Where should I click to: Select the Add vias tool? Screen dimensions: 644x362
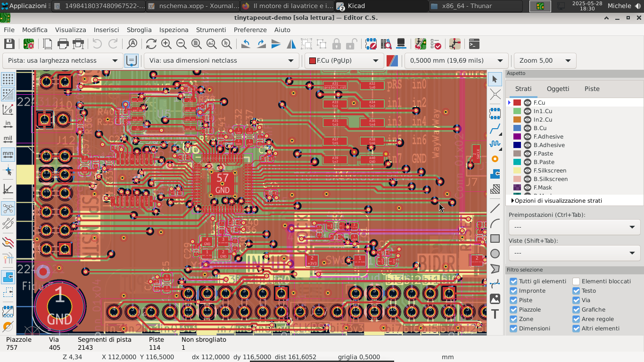(495, 159)
